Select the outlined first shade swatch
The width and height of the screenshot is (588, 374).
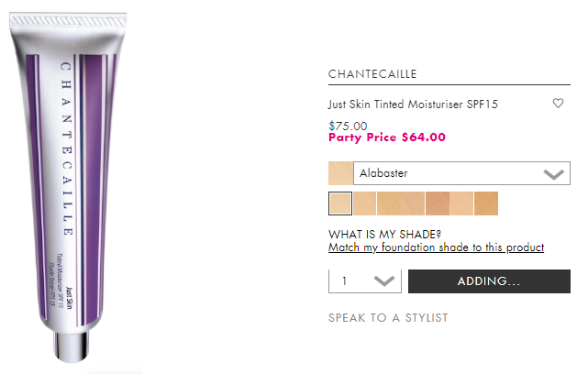(x=340, y=203)
